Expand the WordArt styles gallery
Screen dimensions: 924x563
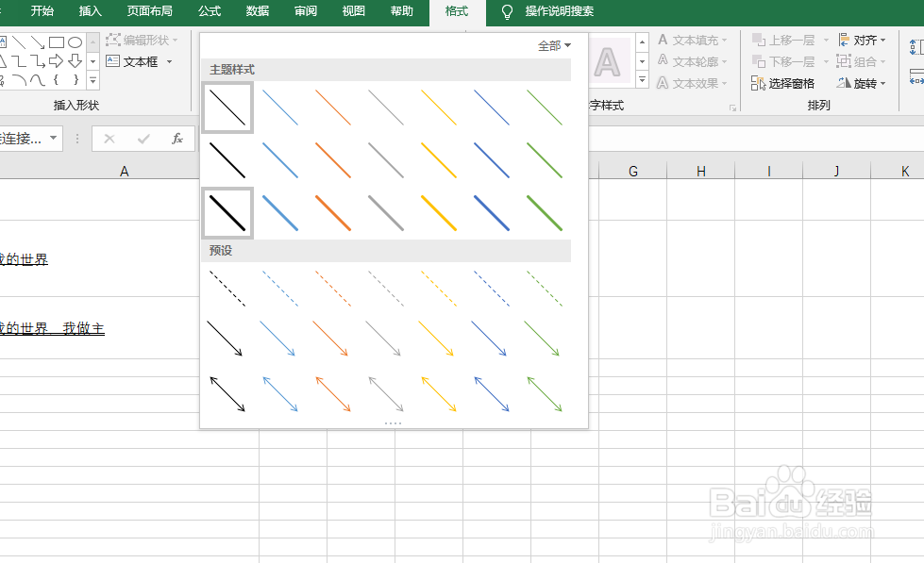coord(643,79)
